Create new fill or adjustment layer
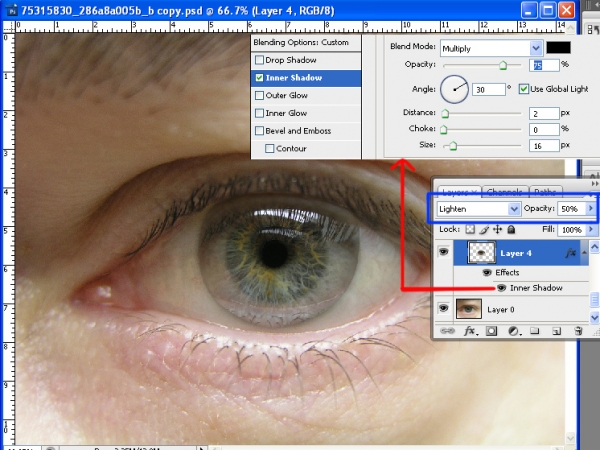 [x=514, y=331]
